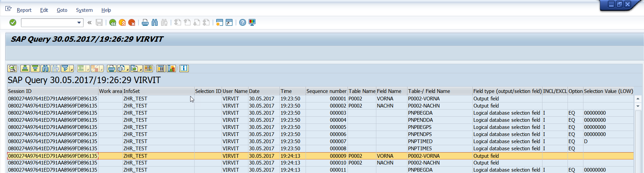644x173 pixels.
Task: Expand the Total sigma dropdown arrow
Action: [88, 69]
